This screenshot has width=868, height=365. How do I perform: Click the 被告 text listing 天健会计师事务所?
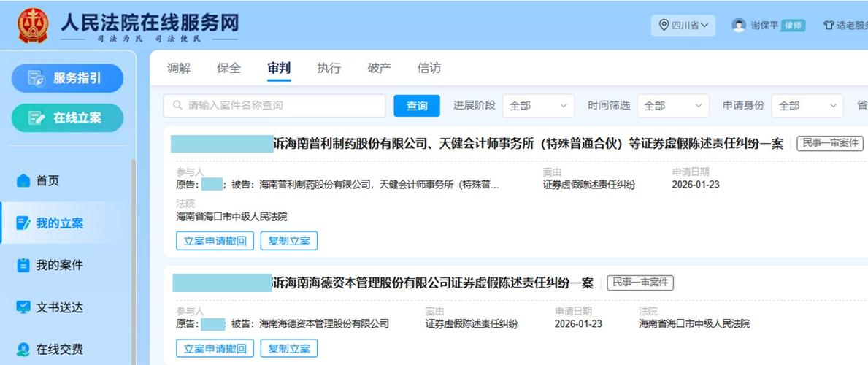tap(365, 185)
